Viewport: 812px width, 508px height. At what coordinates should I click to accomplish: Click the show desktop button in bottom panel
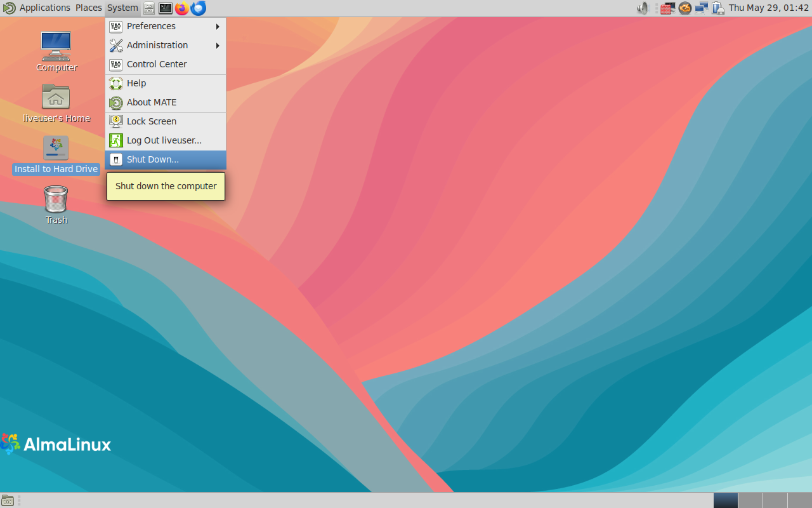pos(8,500)
